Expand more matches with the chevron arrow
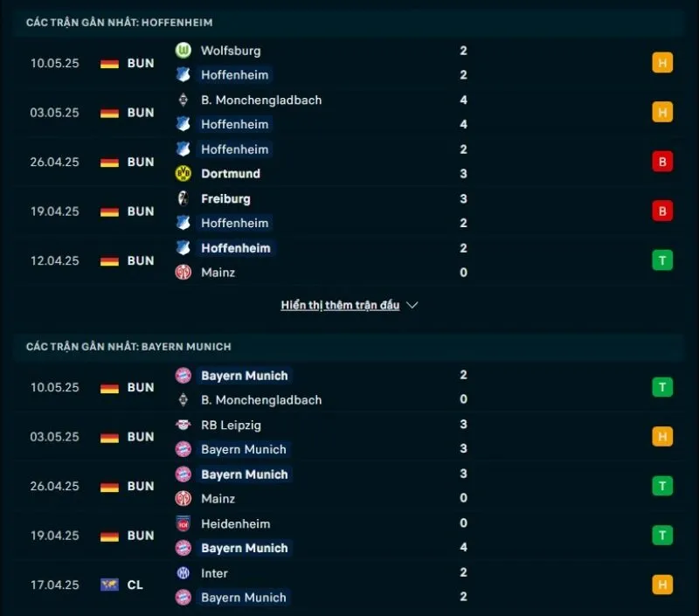The width and height of the screenshot is (699, 616). pyautogui.click(x=411, y=305)
